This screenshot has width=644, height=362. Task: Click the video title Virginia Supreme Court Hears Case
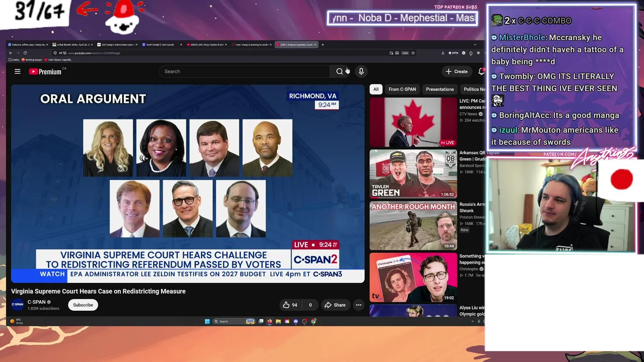98,291
